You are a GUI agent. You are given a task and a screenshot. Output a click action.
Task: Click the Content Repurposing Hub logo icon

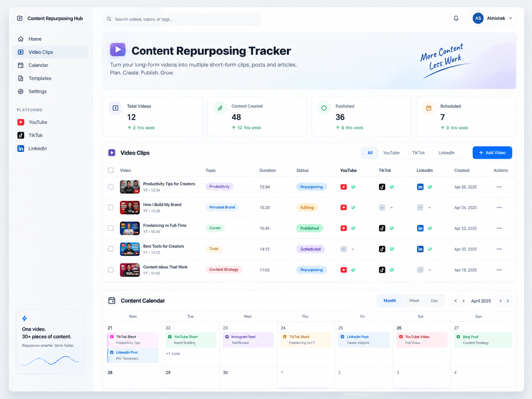click(x=20, y=18)
